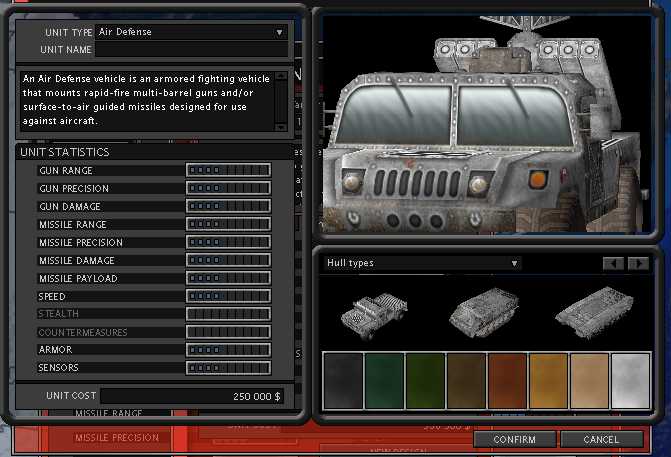Viewport: 671px width, 457px height.
Task: Cancel the unit design
Action: [601, 439]
